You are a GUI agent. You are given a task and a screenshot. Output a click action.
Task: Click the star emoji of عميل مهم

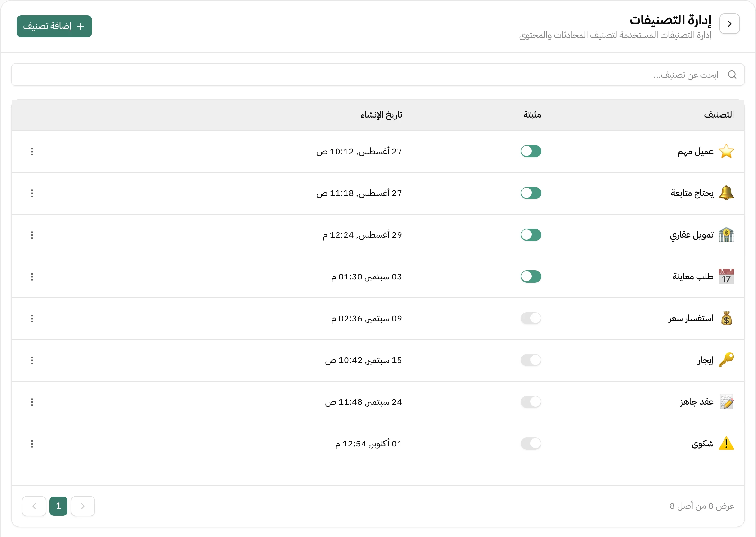(726, 152)
